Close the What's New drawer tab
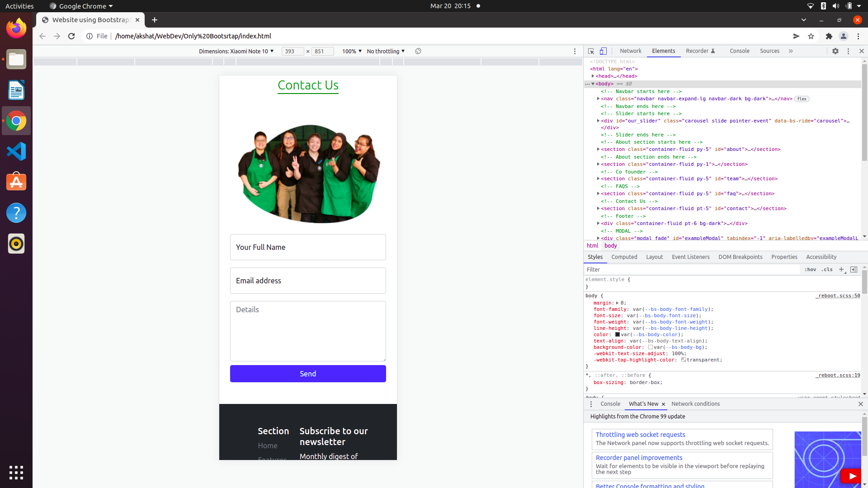The image size is (868, 488). pyautogui.click(x=663, y=404)
